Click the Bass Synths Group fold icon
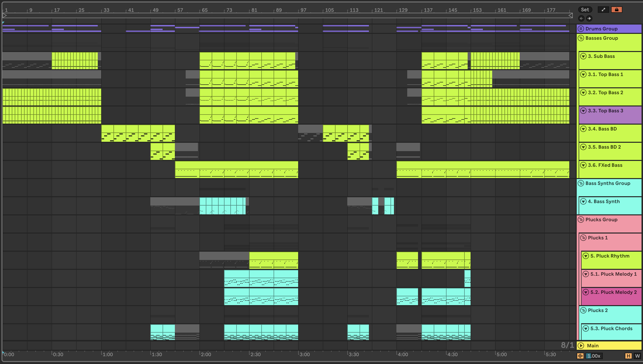This screenshot has height=364, width=643. (581, 183)
